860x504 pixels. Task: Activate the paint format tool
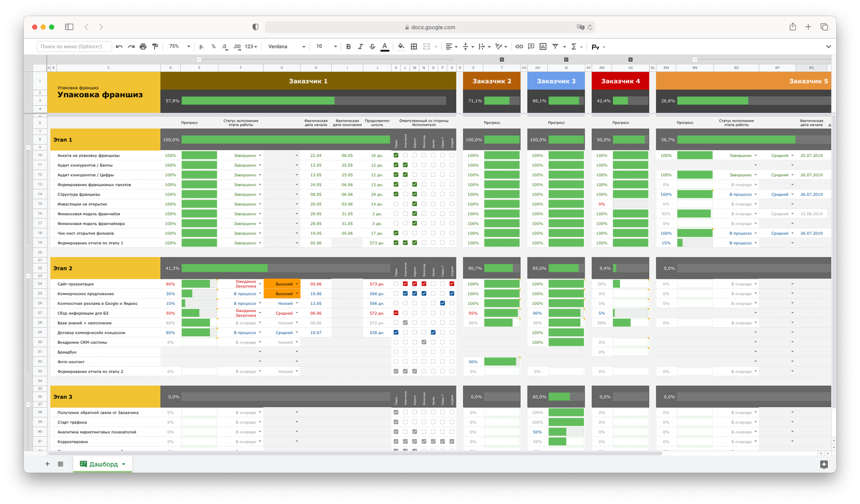click(x=155, y=47)
